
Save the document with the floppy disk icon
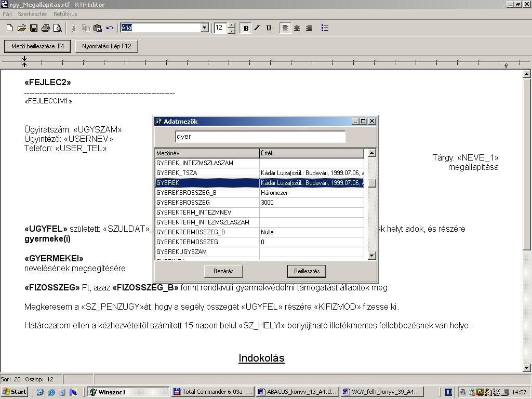[x=34, y=28]
